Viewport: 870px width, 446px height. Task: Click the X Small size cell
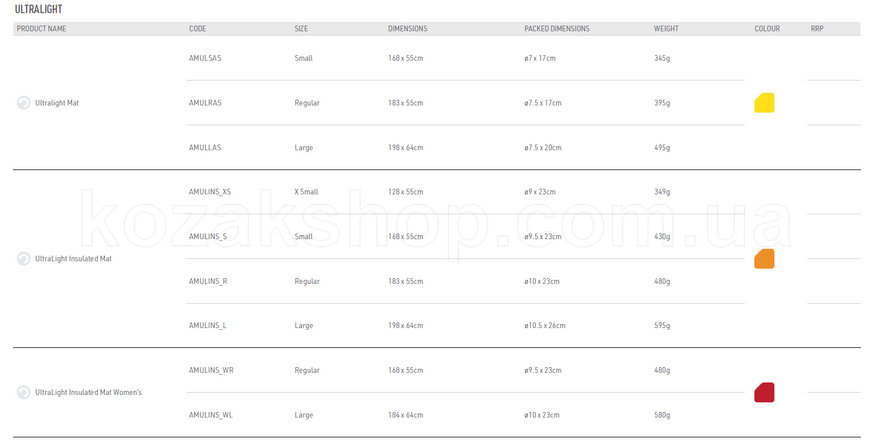point(306,192)
